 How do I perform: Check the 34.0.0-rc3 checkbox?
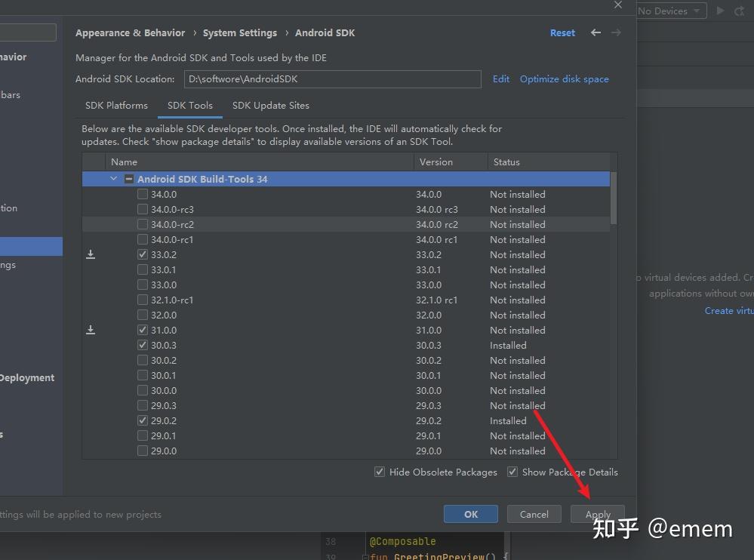point(143,209)
